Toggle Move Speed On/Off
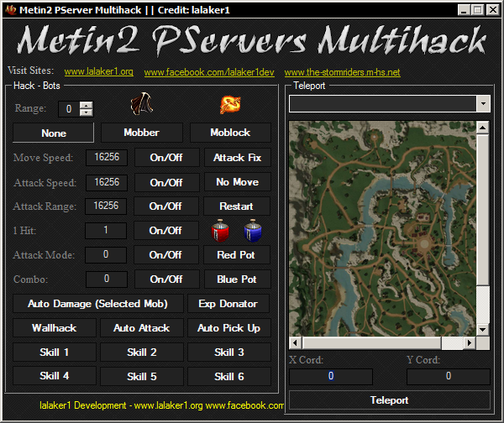This screenshot has height=423, width=504. 166,158
